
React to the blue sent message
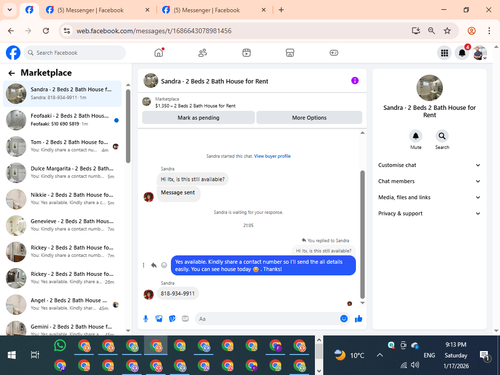click(164, 265)
